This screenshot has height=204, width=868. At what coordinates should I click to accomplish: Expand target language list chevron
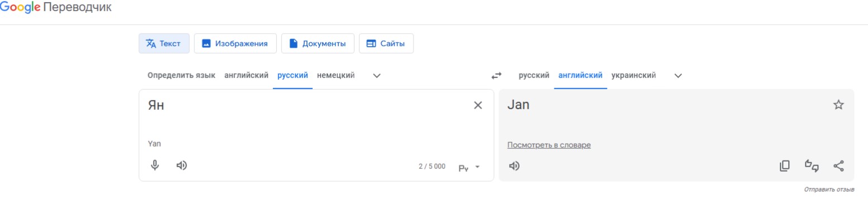678,76
